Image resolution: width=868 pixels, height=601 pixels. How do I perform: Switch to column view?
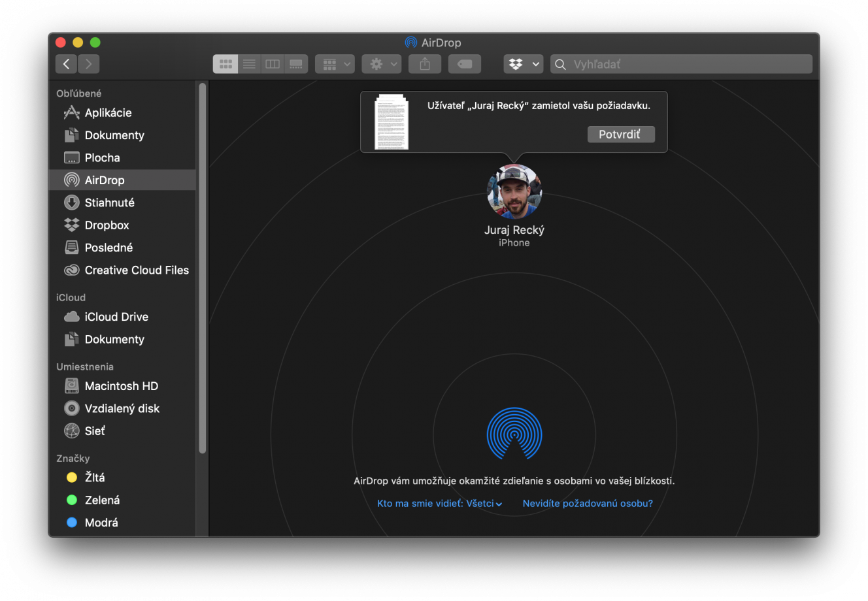(273, 64)
